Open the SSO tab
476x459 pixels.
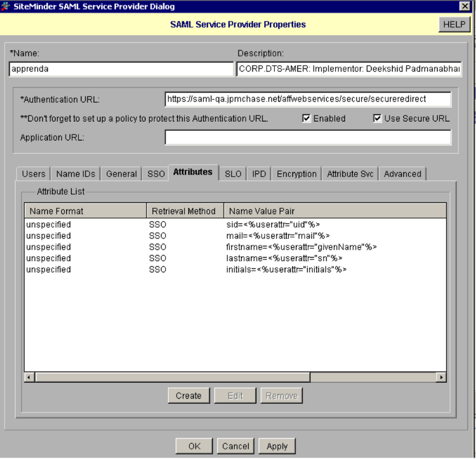(156, 174)
